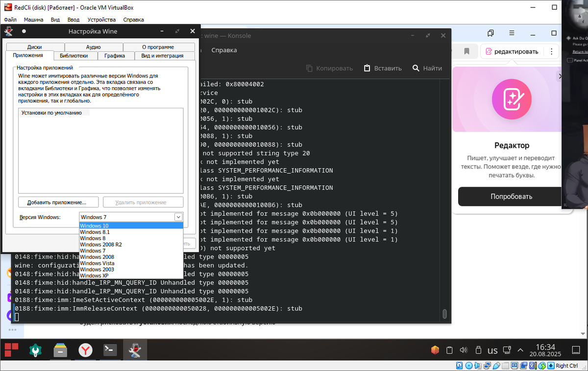Image resolution: width=588 pixels, height=371 pixels.
Task: Click the browser bookmark icon
Action: tap(467, 51)
